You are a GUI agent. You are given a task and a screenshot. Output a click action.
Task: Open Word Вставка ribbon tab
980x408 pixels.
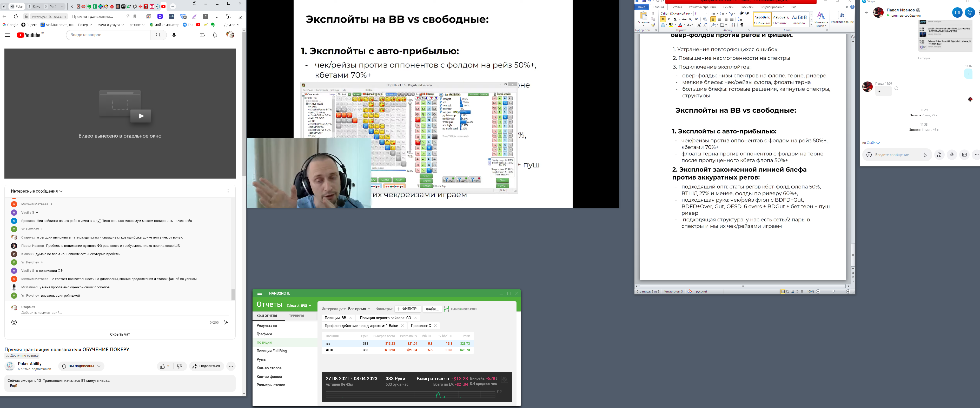(x=677, y=7)
